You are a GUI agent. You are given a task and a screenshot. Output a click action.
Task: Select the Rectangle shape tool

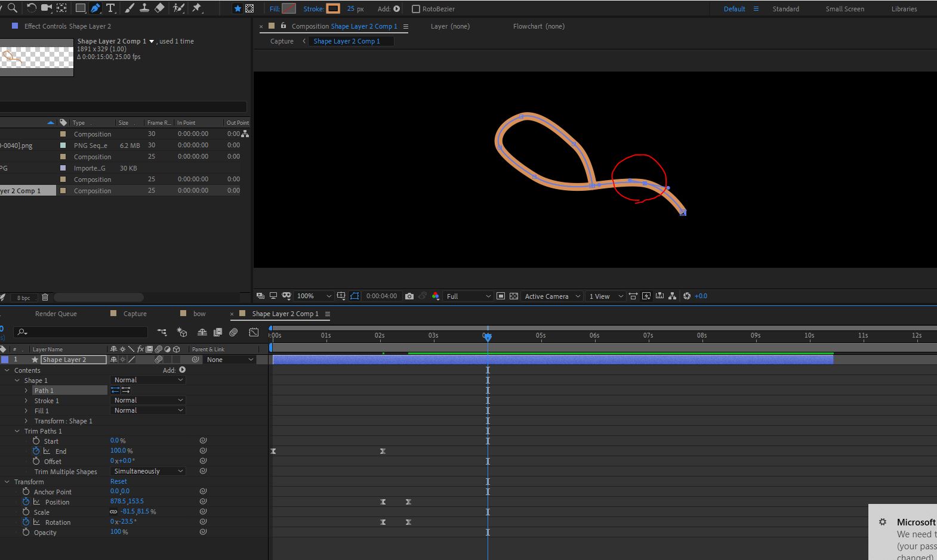(x=80, y=8)
